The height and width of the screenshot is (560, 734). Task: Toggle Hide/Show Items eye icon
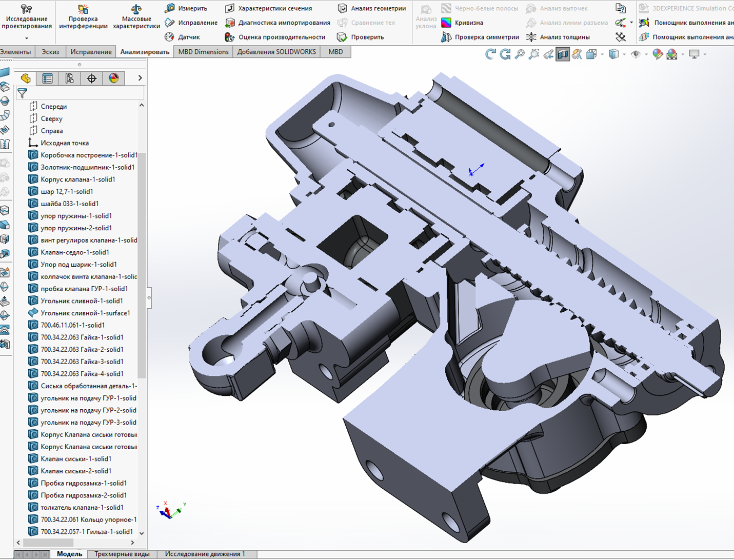pos(636,54)
